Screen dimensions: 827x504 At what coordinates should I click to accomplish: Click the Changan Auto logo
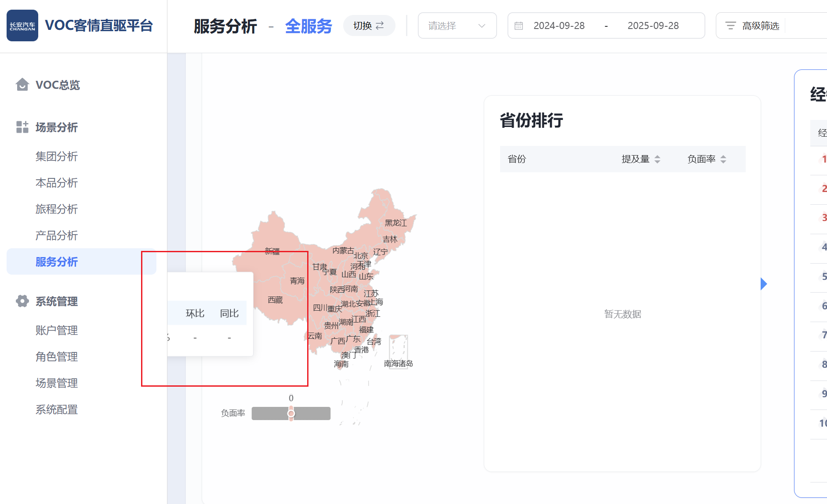pyautogui.click(x=22, y=25)
